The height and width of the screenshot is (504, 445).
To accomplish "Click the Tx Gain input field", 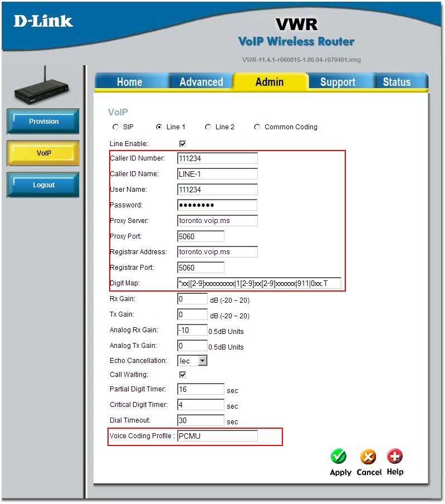I will pyautogui.click(x=192, y=314).
